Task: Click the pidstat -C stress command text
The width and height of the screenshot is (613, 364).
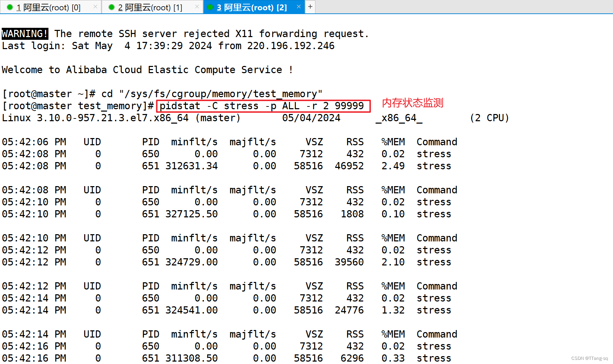Action: click(261, 106)
